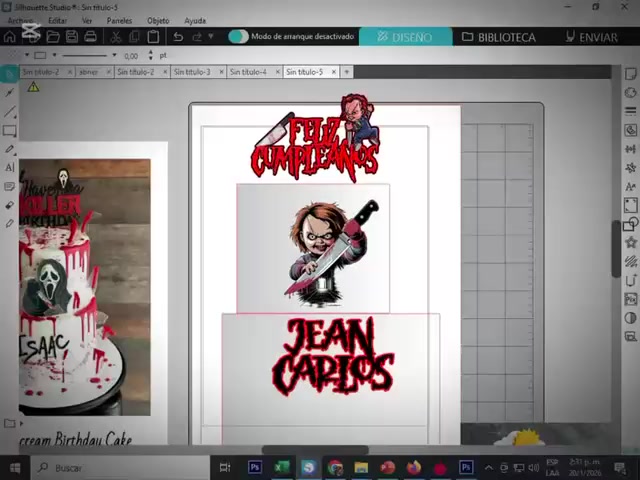Open the Editar menu

58,20
